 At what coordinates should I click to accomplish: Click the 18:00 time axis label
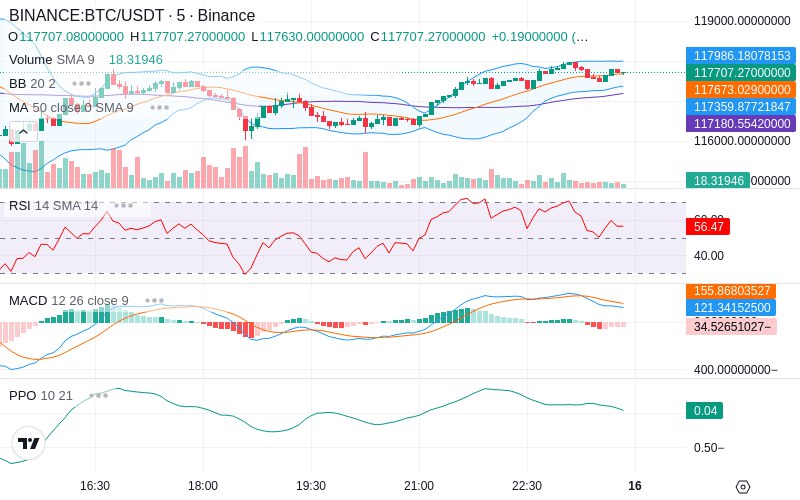pyautogui.click(x=203, y=486)
